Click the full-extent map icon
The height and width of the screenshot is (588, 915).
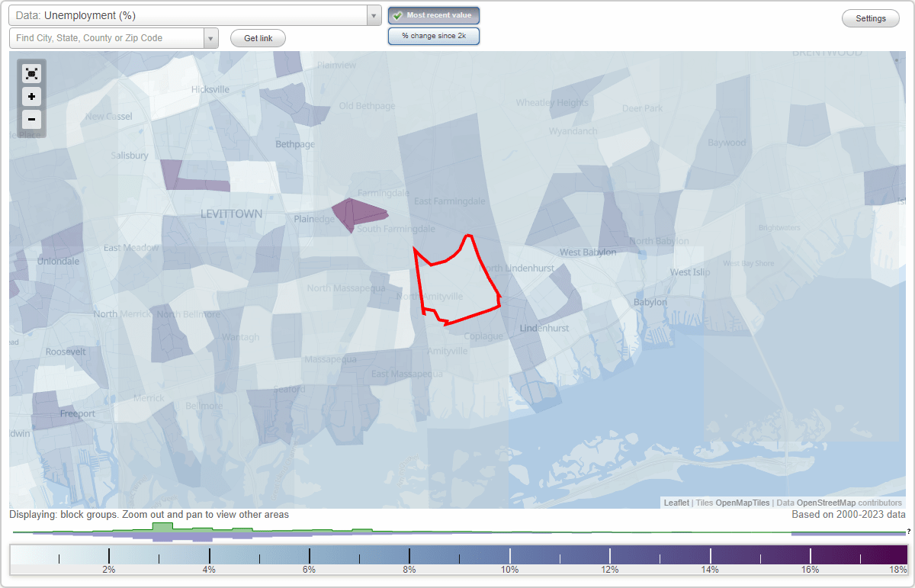31,73
